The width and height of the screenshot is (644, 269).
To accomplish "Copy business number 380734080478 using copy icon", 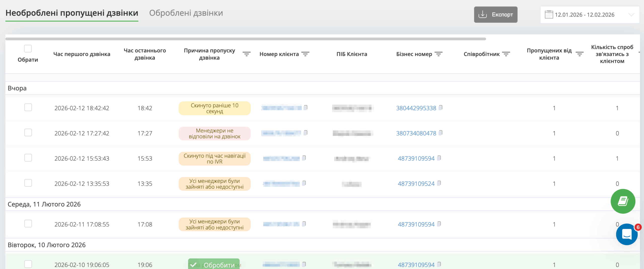I will (x=440, y=133).
